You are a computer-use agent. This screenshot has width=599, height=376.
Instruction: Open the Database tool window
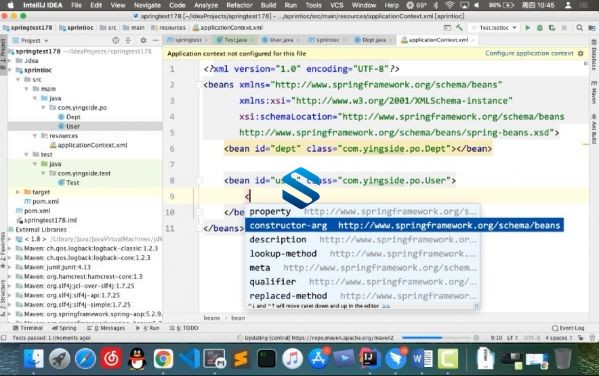pyautogui.click(x=594, y=55)
